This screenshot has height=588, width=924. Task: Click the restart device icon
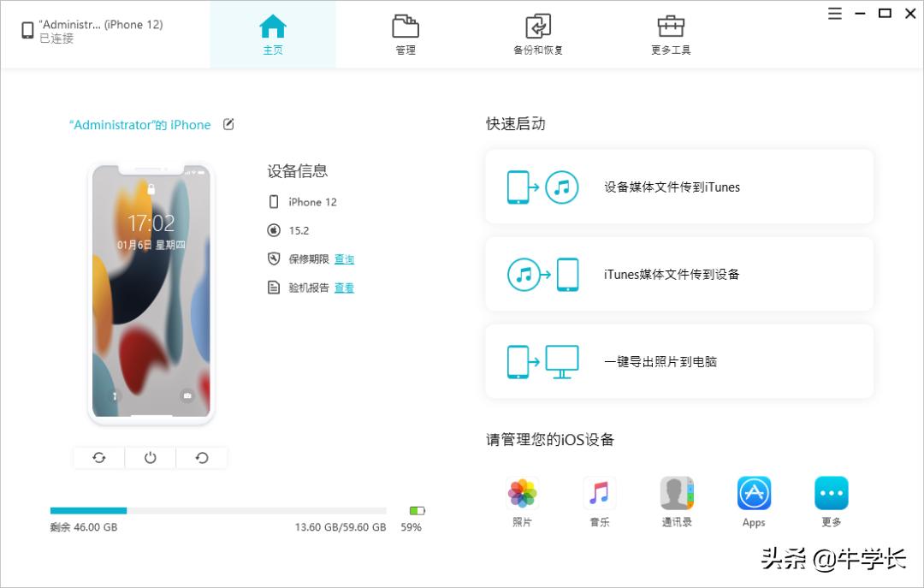pyautogui.click(x=201, y=457)
